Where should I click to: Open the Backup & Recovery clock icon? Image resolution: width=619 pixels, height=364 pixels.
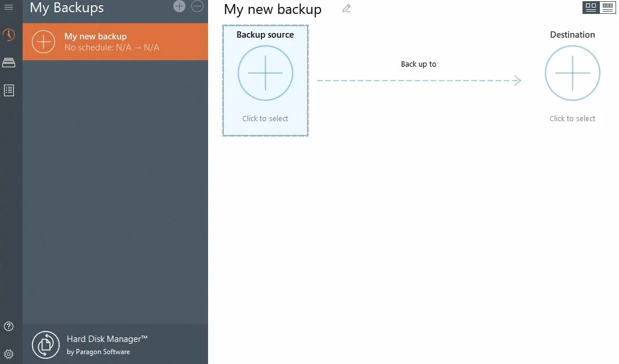pos(9,35)
